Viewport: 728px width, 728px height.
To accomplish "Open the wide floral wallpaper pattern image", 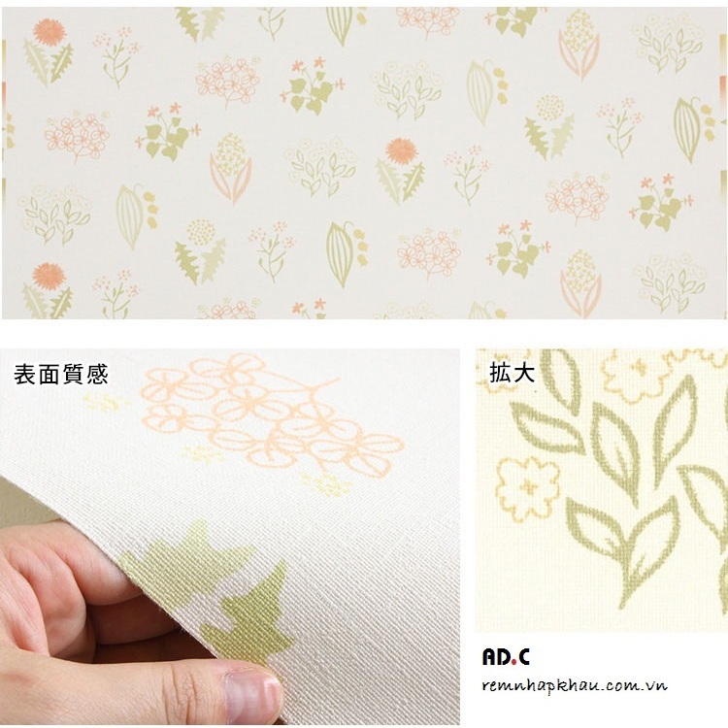I will click(364, 162).
